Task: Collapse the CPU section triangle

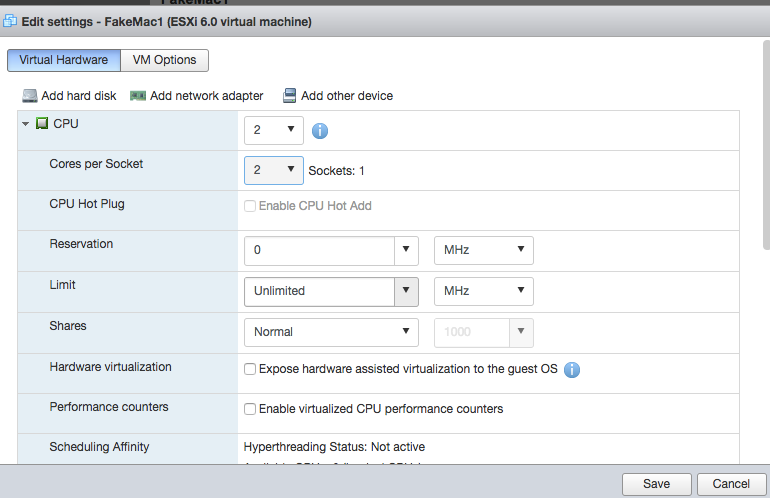Action: (x=26, y=124)
